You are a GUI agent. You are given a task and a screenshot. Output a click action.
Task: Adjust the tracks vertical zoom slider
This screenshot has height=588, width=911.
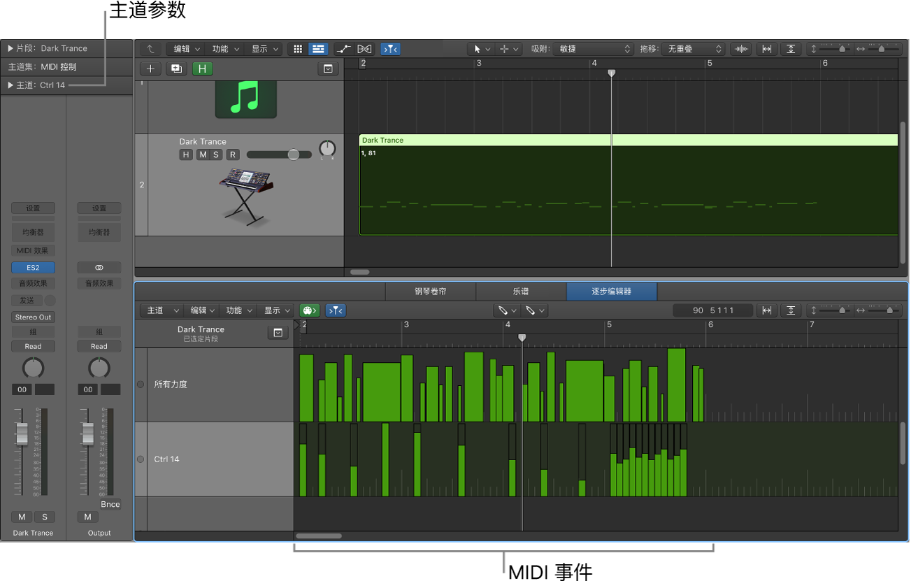tap(833, 49)
